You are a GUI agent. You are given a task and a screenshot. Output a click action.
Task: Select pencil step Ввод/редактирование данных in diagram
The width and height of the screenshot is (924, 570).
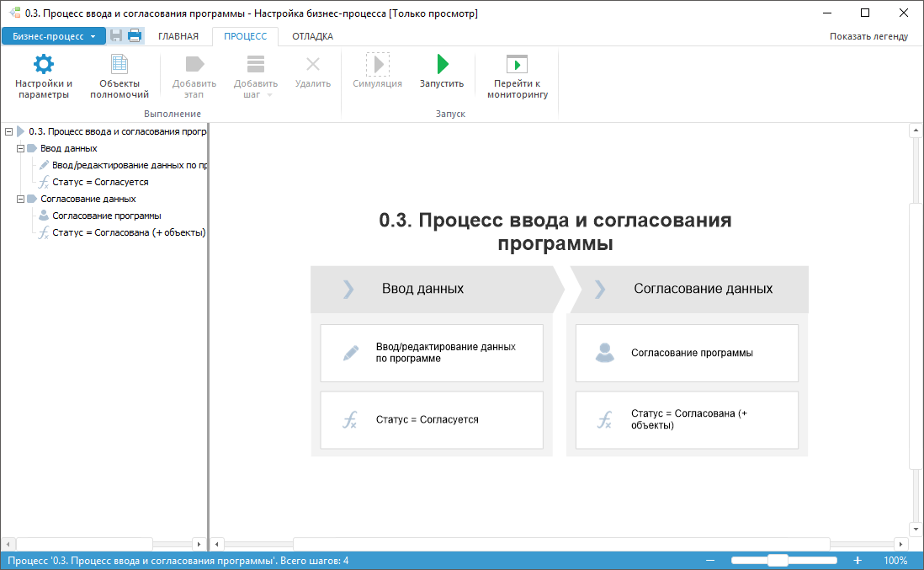pos(432,353)
